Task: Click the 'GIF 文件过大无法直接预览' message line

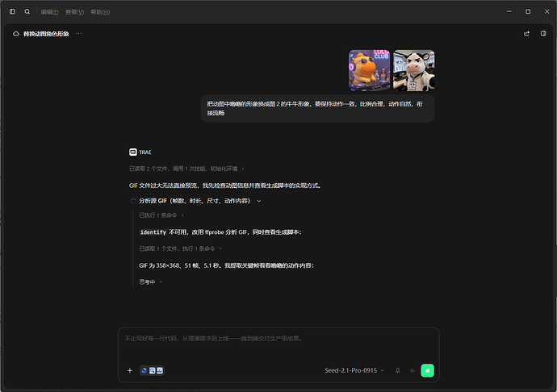Action: tap(225, 186)
